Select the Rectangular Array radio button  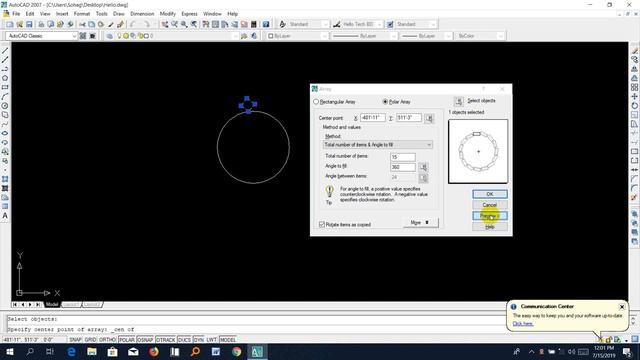[316, 102]
